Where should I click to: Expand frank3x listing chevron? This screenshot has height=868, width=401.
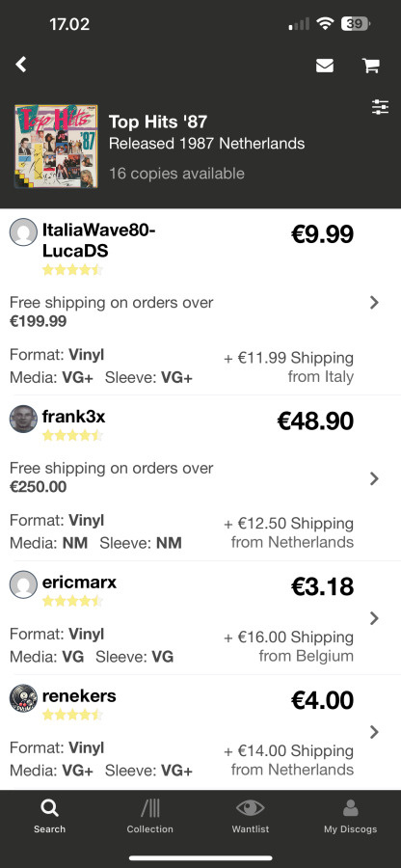click(374, 478)
